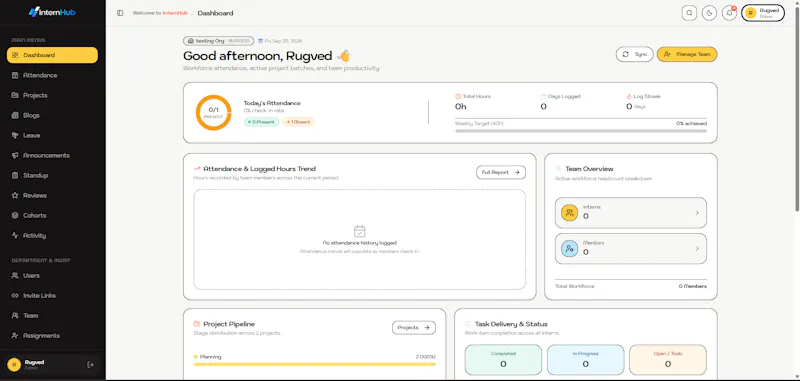Open Attendance menu item
The height and width of the screenshot is (381, 800).
pos(52,75)
